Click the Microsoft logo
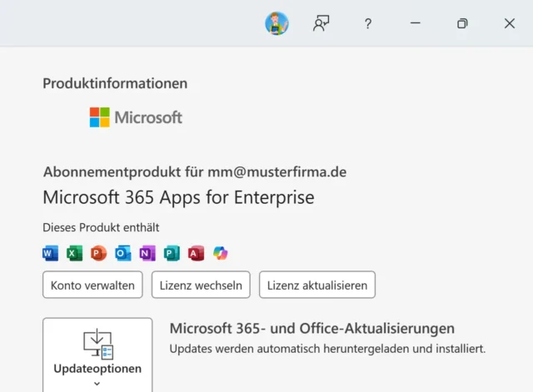The height and width of the screenshot is (392, 533). pyautogui.click(x=136, y=117)
